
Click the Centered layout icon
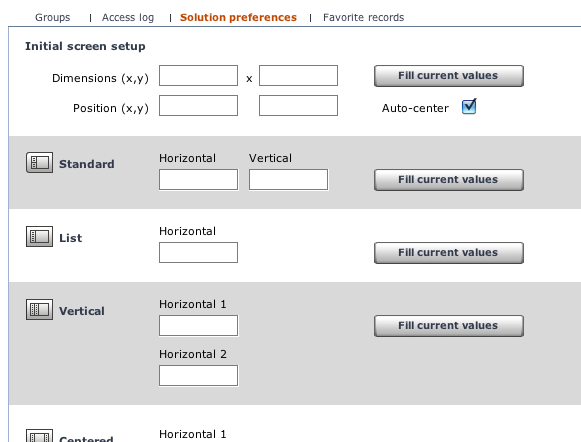(x=39, y=436)
